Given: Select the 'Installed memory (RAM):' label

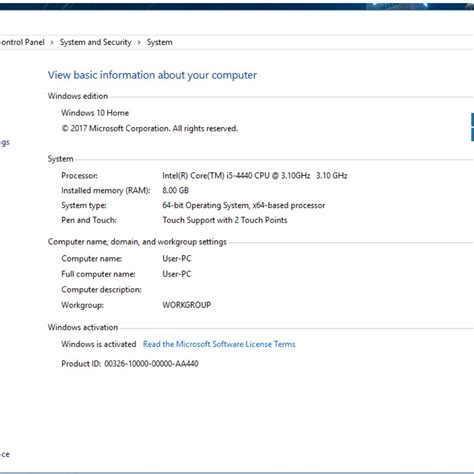Looking at the screenshot, I should coord(106,190).
